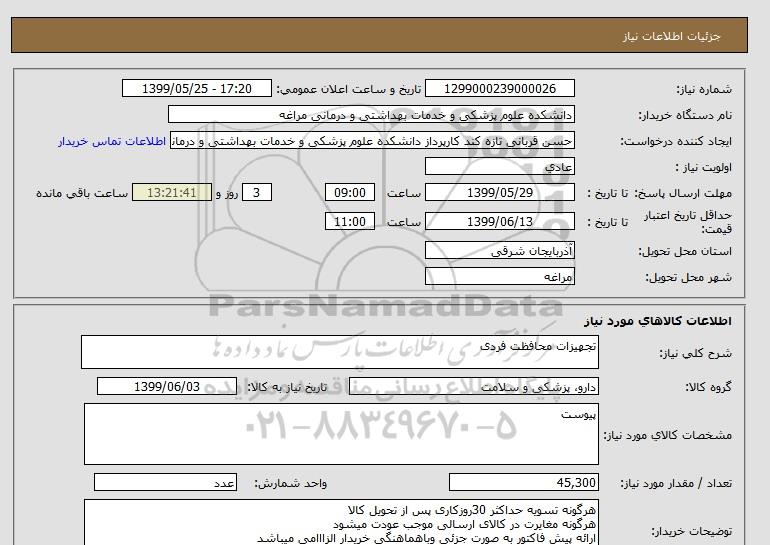Screen dimensions: 770x545
Task: Select the goods group field دارو، پزشکی و سلامت
Action: point(473,386)
